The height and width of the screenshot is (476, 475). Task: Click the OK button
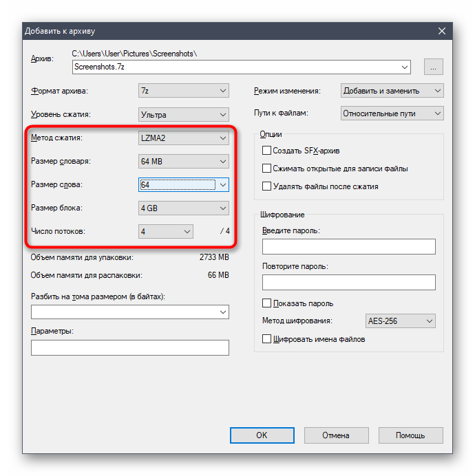point(262,435)
